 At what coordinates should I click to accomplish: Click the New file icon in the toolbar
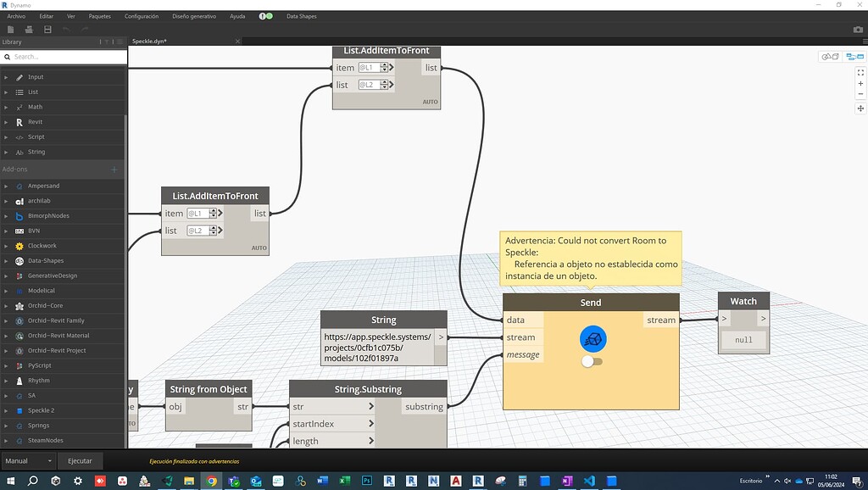(10, 30)
